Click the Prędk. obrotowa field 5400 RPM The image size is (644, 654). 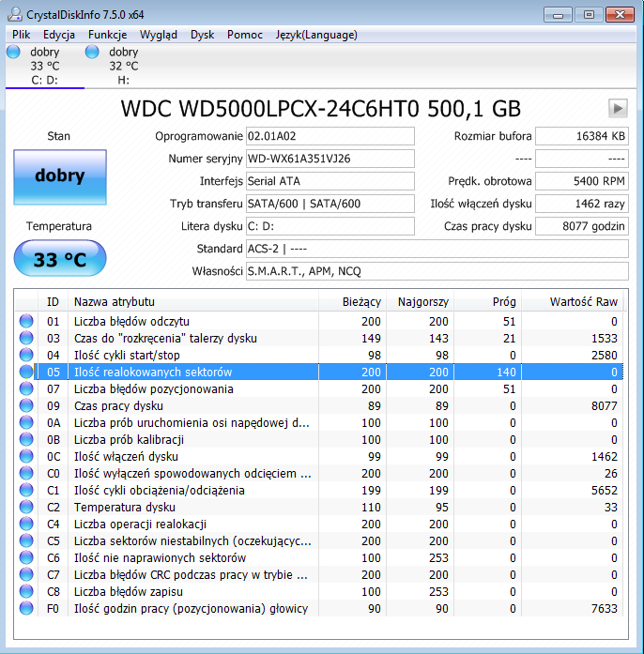pos(582,181)
